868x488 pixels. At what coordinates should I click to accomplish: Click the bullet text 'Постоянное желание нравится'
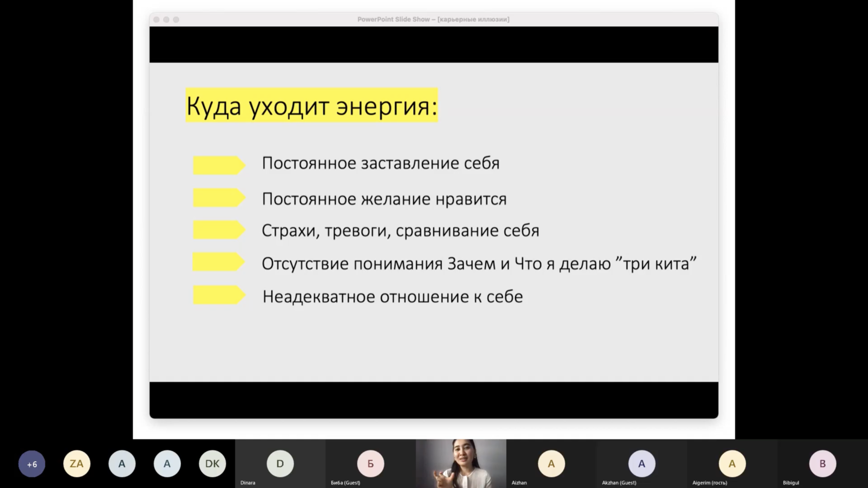point(384,199)
